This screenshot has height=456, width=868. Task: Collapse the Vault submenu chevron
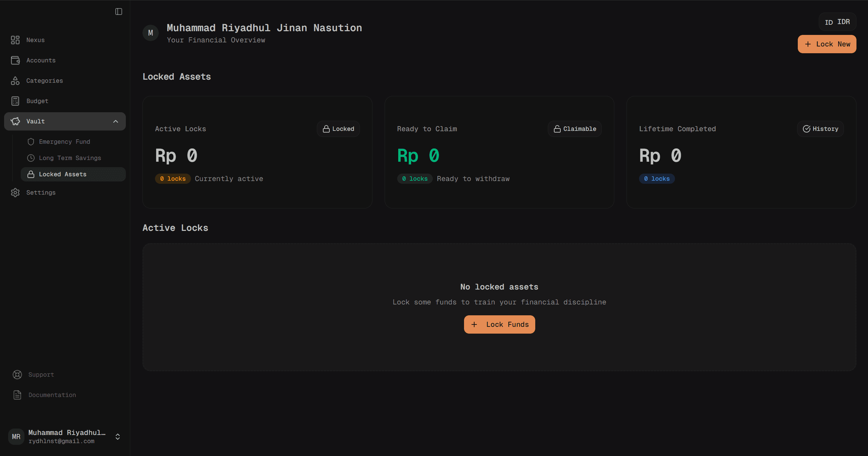pyautogui.click(x=116, y=121)
